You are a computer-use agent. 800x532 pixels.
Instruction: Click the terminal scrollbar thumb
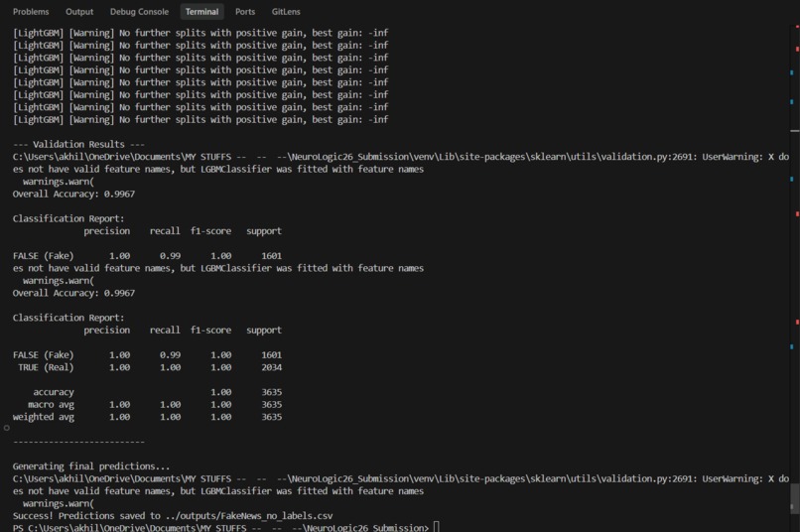794,499
